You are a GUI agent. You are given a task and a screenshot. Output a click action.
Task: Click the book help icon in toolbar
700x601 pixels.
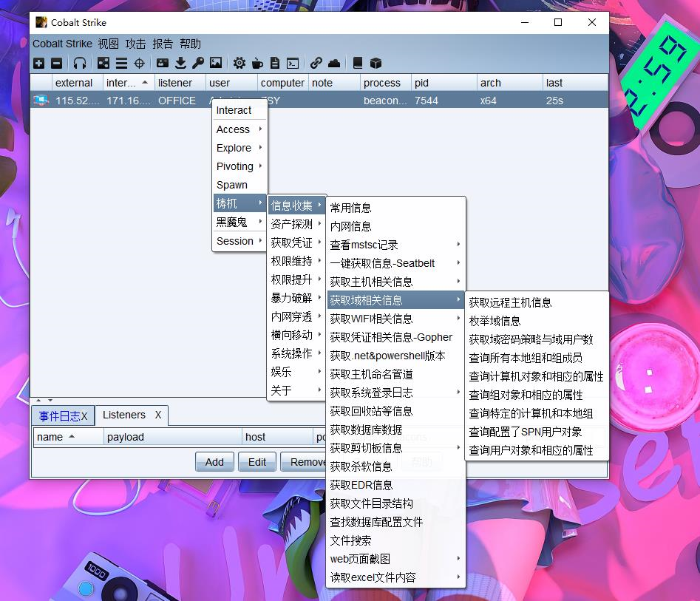pyautogui.click(x=358, y=64)
